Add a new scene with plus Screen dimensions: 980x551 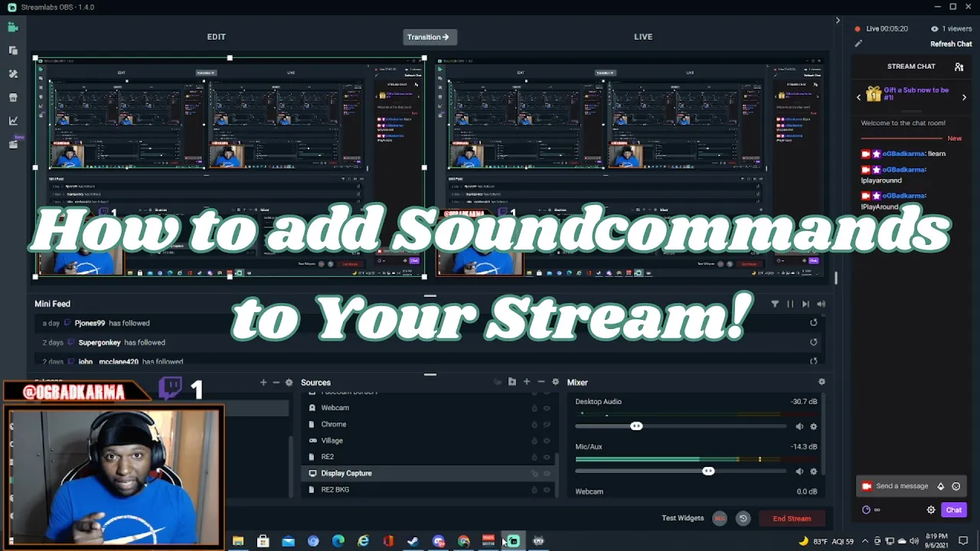[x=263, y=383]
